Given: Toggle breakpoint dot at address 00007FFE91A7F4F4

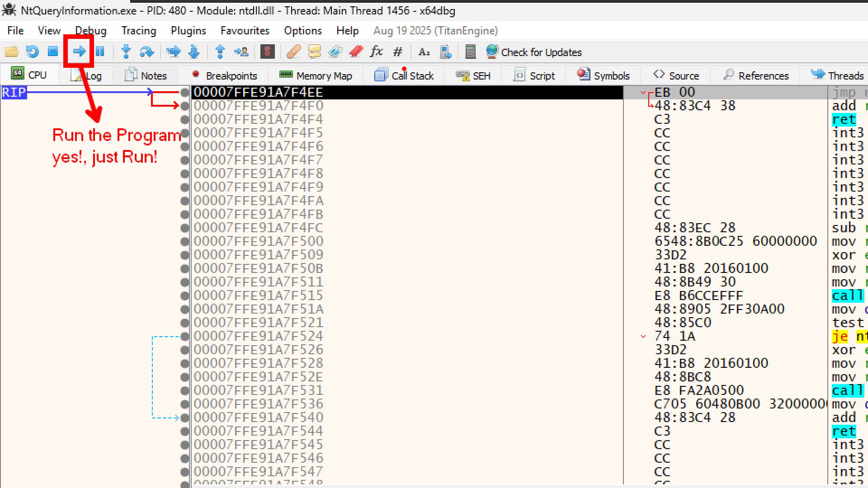Looking at the screenshot, I should coord(184,120).
